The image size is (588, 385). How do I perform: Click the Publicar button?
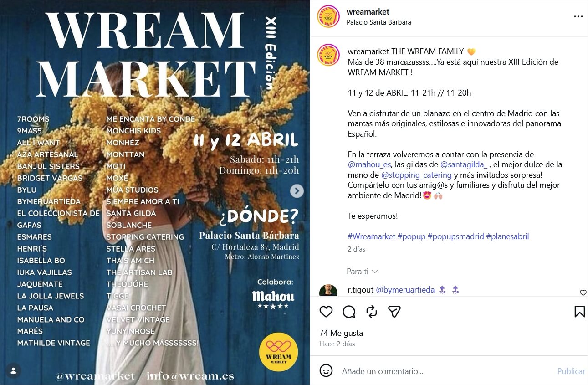(x=571, y=371)
